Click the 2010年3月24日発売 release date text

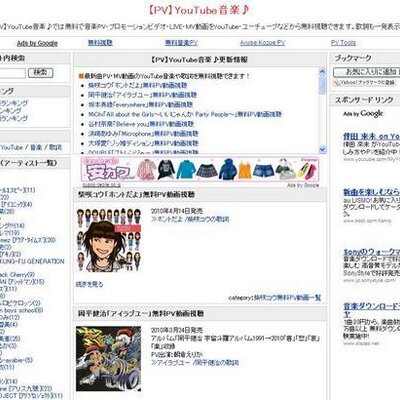point(177,330)
